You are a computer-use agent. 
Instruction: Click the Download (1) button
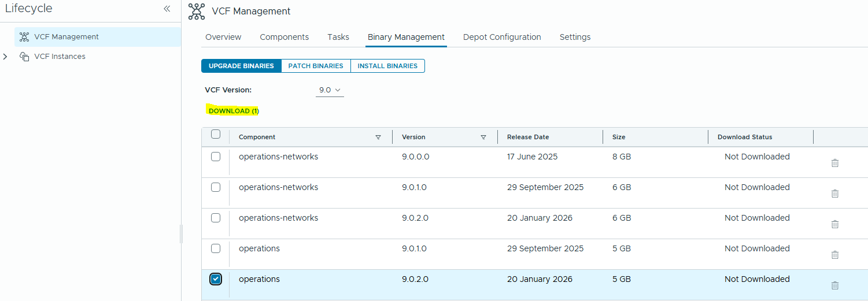tap(234, 111)
